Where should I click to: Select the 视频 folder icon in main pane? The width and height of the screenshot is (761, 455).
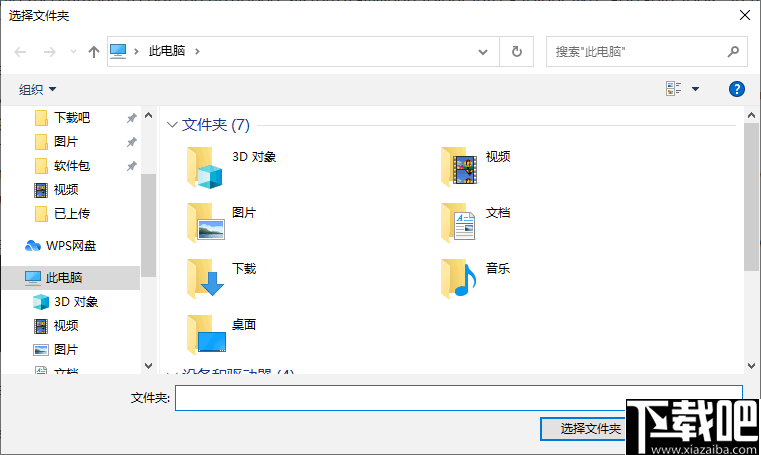point(459,166)
